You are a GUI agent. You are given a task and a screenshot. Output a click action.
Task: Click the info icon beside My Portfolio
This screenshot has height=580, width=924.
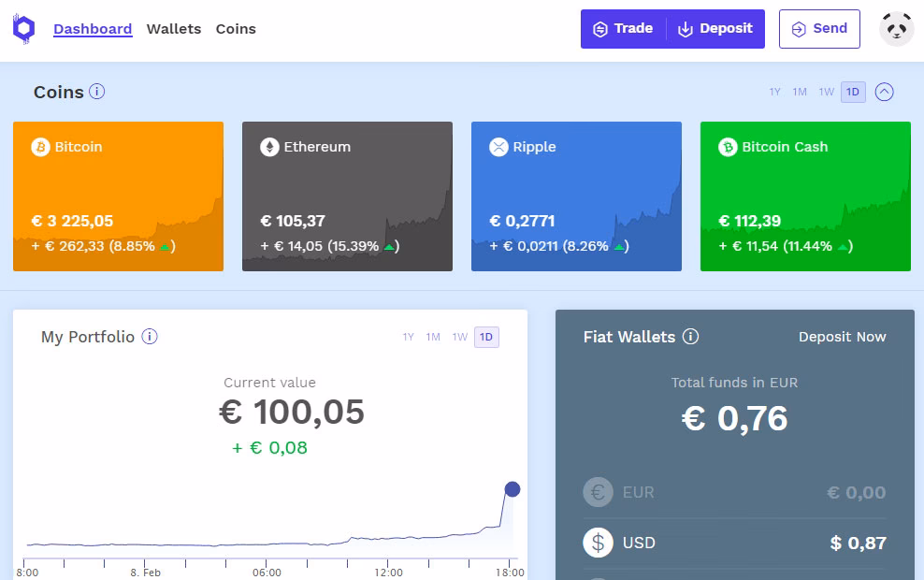[150, 337]
